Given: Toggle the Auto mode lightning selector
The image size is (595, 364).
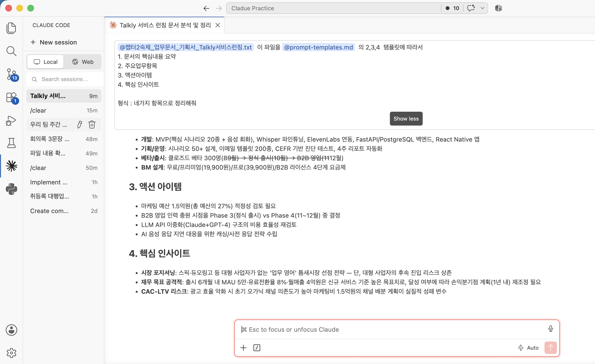Looking at the screenshot, I should [528, 347].
